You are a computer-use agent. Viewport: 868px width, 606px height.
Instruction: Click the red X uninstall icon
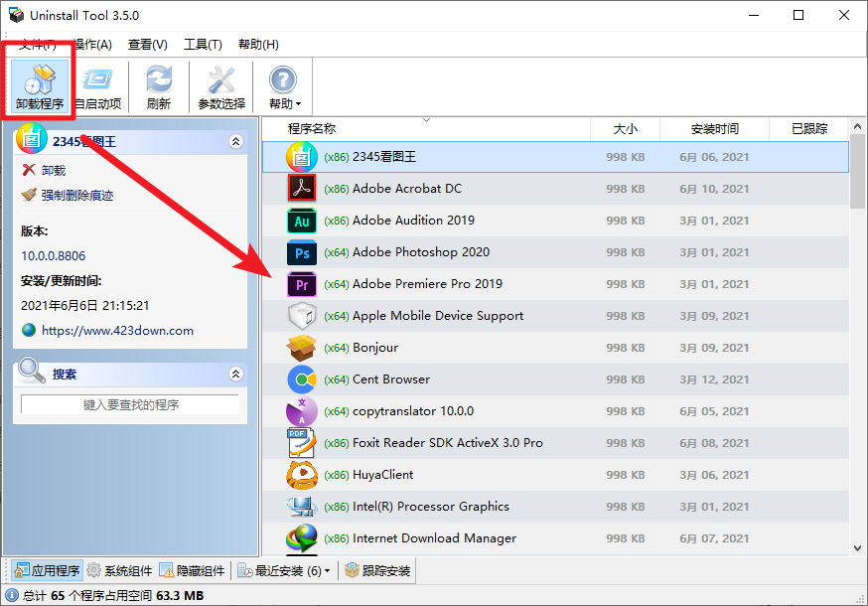pos(29,170)
